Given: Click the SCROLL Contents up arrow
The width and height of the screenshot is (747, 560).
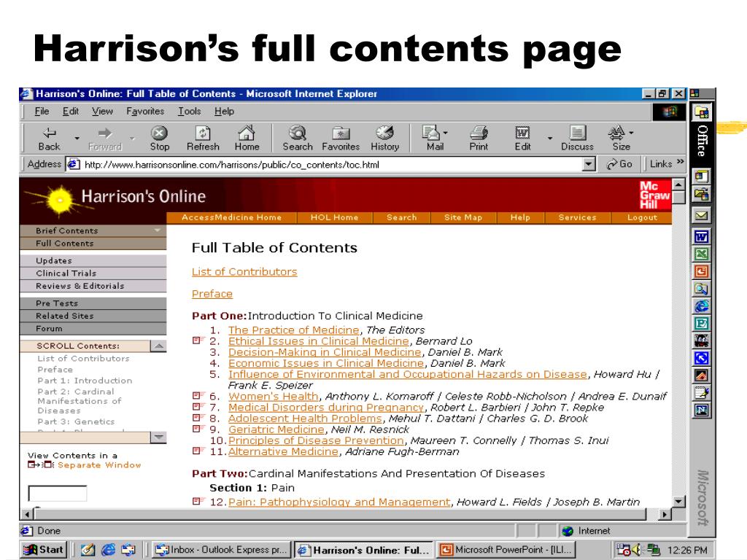Looking at the screenshot, I should (x=158, y=346).
